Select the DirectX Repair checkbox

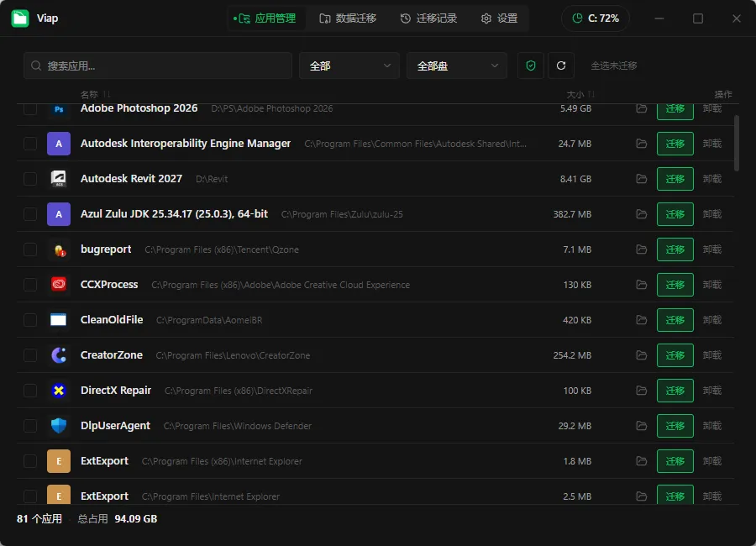[30, 391]
